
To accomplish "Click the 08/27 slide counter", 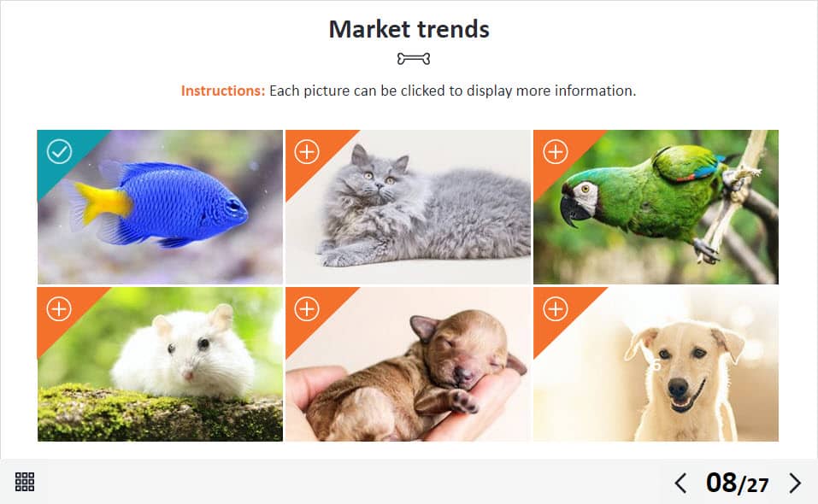I will (x=737, y=483).
